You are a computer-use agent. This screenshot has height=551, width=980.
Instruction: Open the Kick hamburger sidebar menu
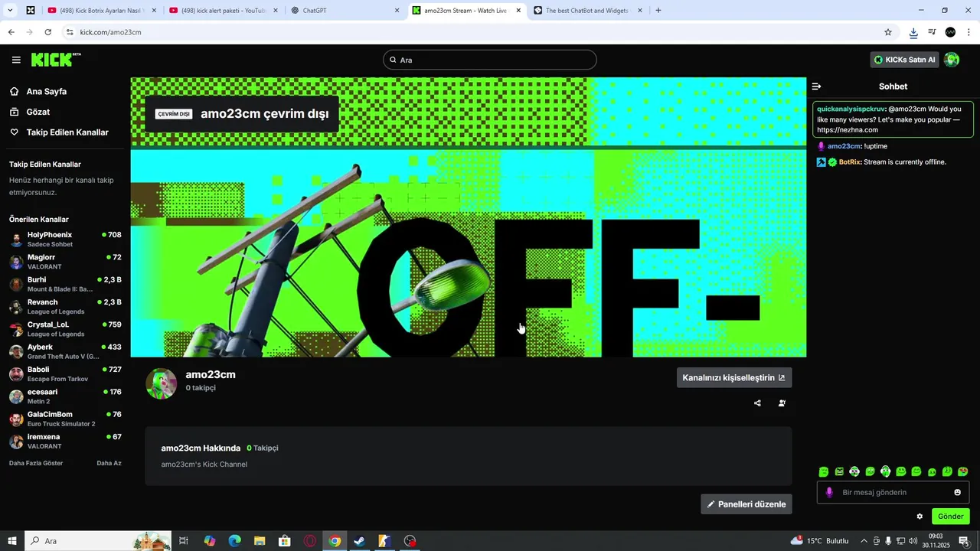[16, 60]
